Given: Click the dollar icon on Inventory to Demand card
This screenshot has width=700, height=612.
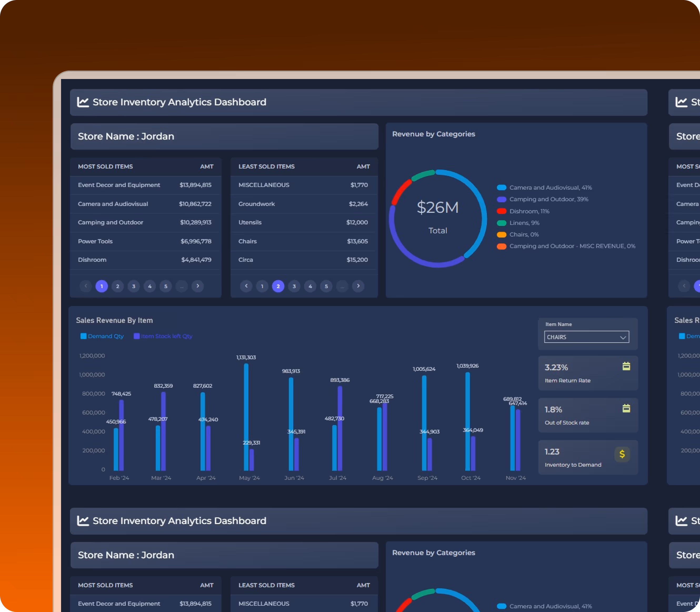Looking at the screenshot, I should click(622, 454).
